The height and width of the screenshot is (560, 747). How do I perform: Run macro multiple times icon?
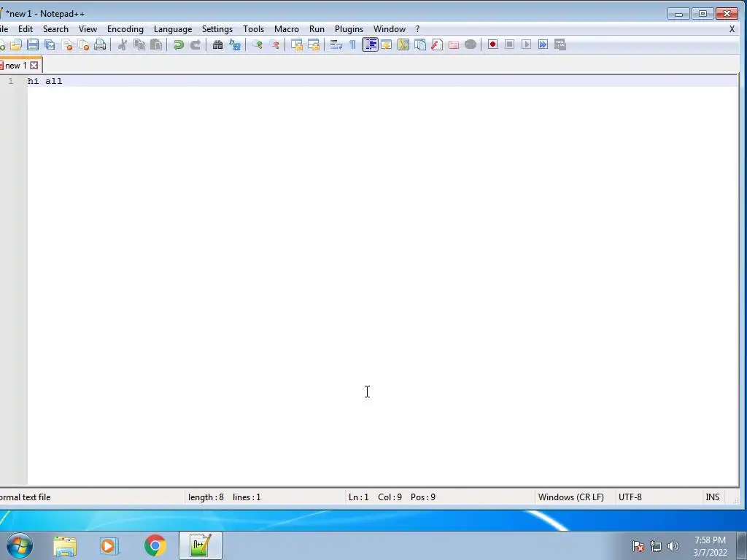pos(543,44)
